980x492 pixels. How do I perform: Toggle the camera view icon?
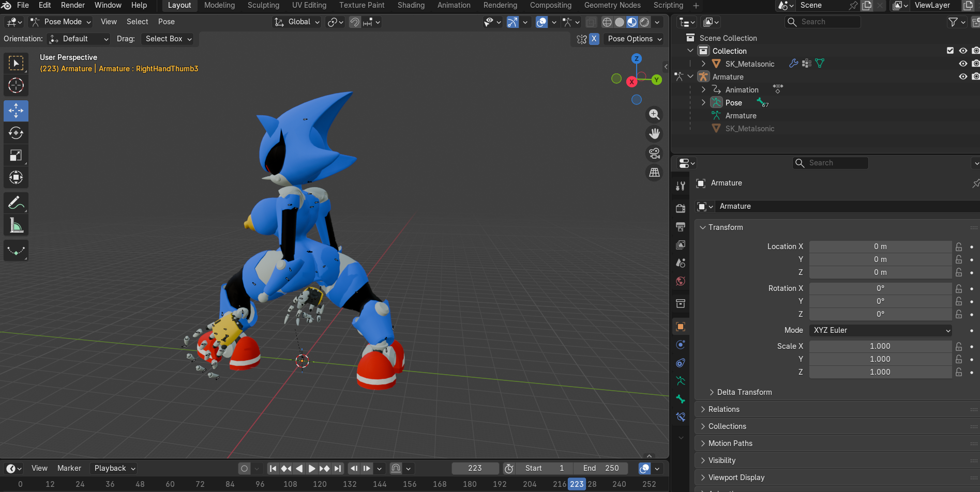pyautogui.click(x=655, y=153)
